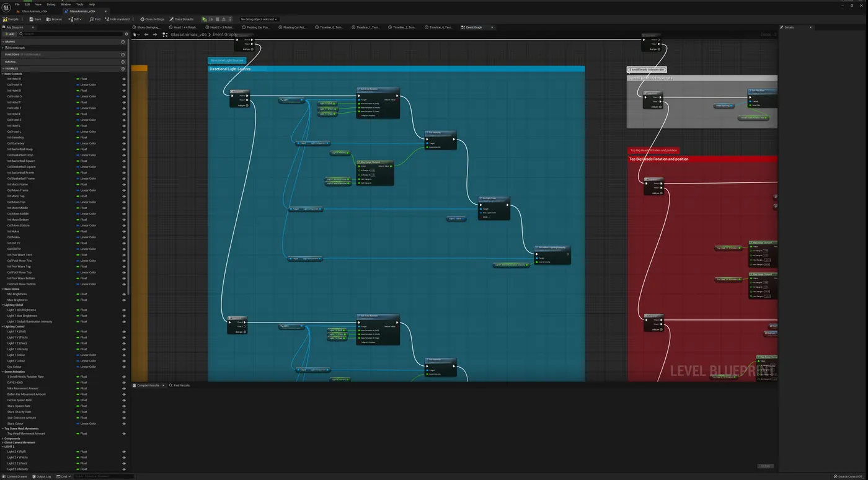Click the Add button in My Blueprint panel

pyautogui.click(x=9, y=33)
